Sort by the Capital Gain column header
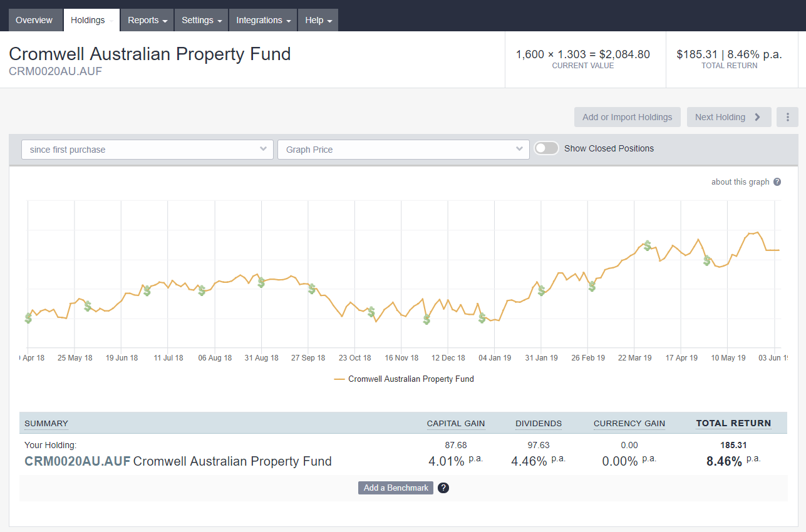 point(456,423)
